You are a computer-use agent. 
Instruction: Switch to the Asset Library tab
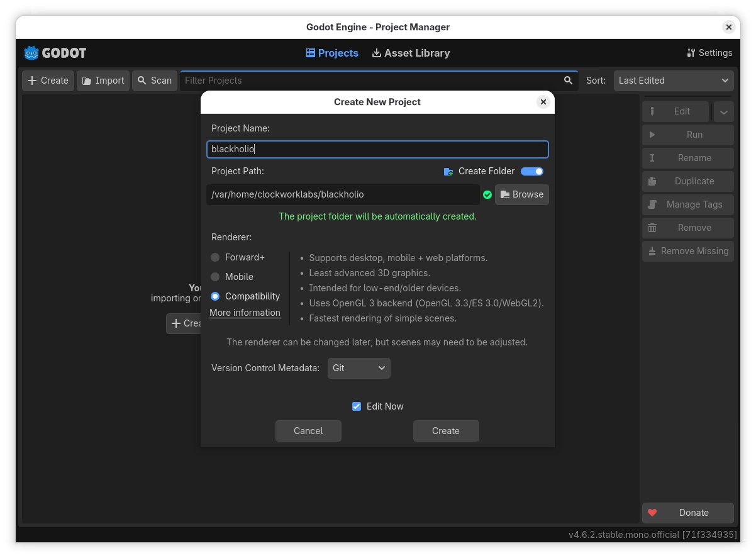[x=411, y=53]
